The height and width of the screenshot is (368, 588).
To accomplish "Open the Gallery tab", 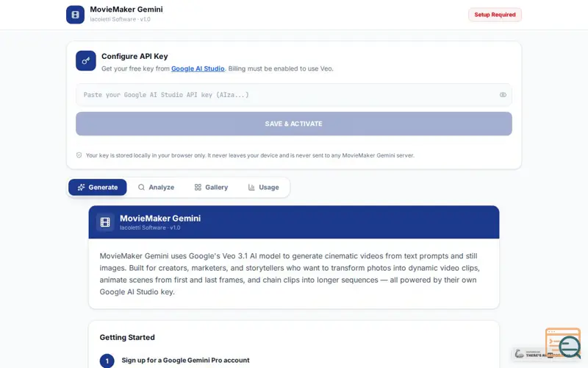I will click(x=211, y=187).
